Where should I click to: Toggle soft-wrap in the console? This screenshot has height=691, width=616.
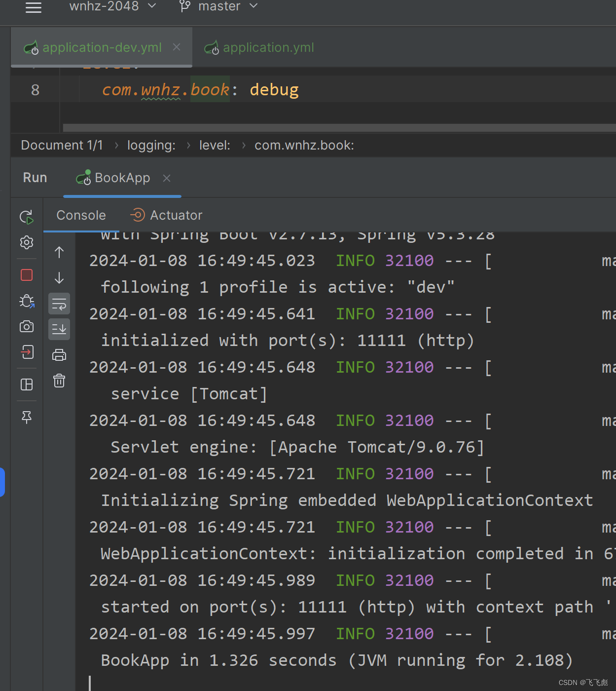[x=59, y=304]
